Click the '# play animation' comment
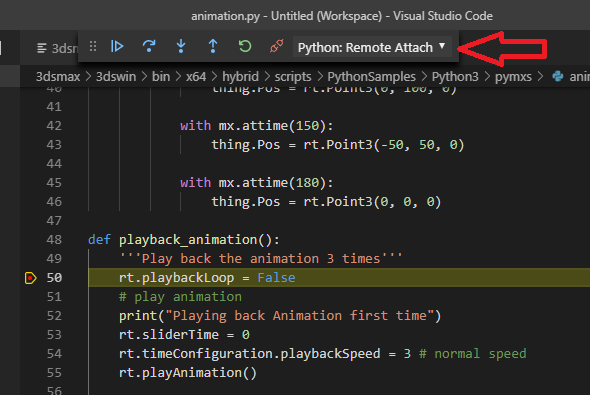This screenshot has height=395, width=590. [x=180, y=297]
